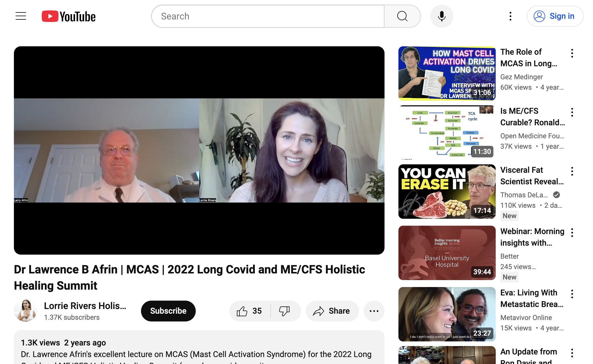Open options for Is ME/CFS Curable video
Image resolution: width=593 pixels, height=364 pixels.
[572, 112]
